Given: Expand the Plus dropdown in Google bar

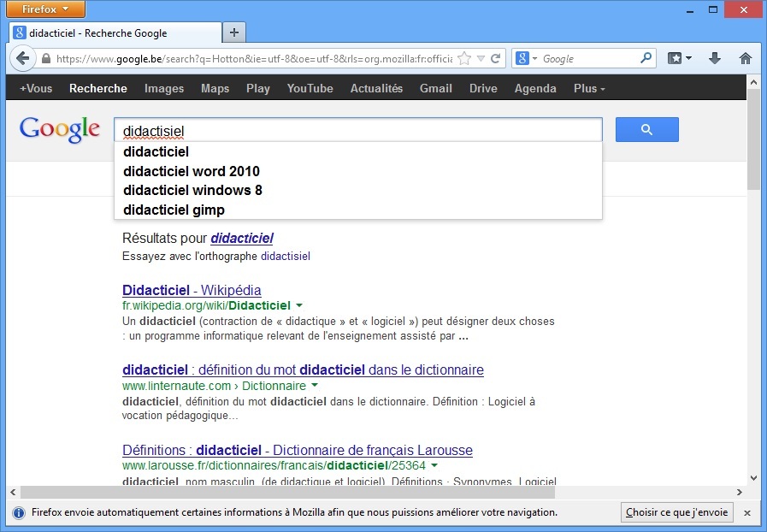Looking at the screenshot, I should click(x=589, y=89).
